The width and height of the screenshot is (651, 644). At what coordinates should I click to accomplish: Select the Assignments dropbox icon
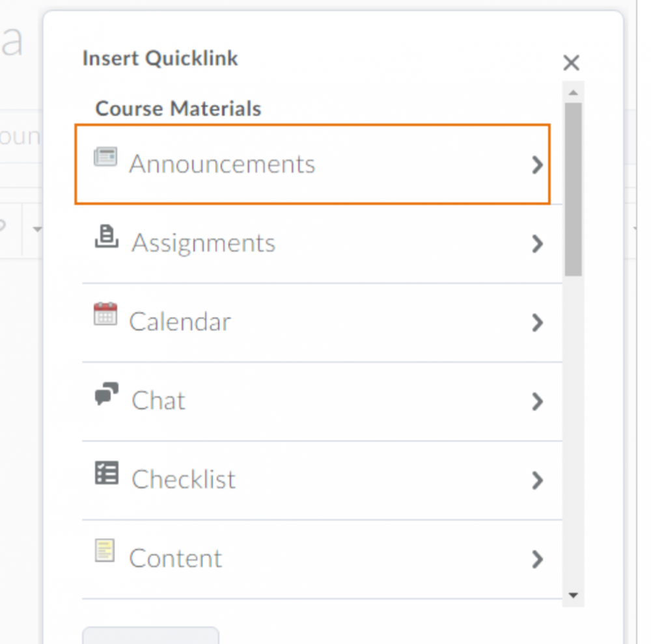(106, 237)
